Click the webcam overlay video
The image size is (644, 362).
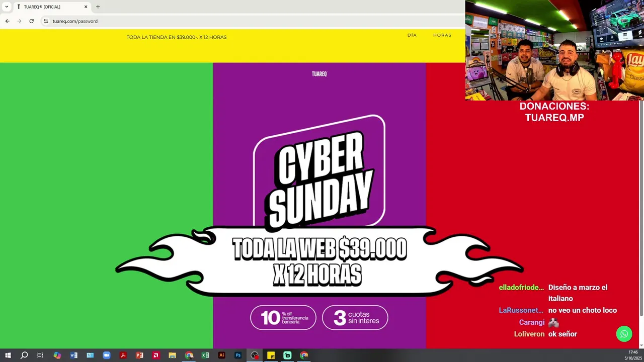click(554, 50)
